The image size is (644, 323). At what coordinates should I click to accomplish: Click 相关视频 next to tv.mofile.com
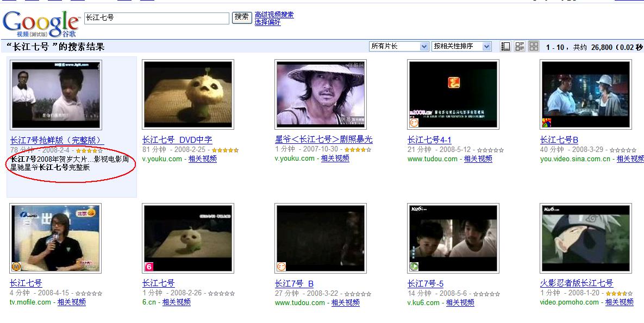click(x=71, y=302)
